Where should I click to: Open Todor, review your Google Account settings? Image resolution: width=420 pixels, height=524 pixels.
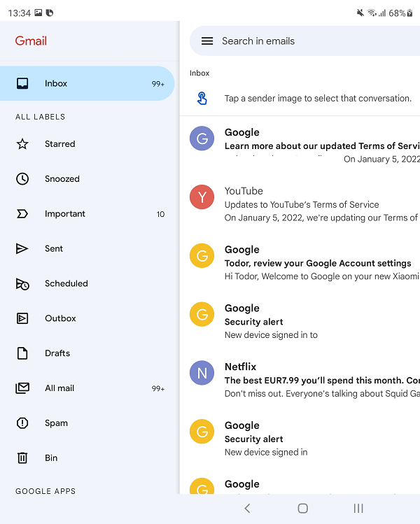[300, 262]
